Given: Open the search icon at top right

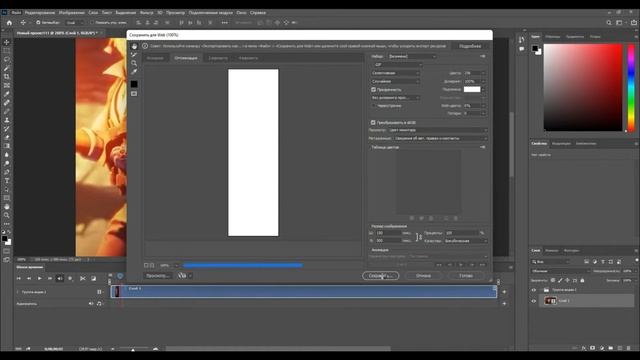Looking at the screenshot, I should point(609,22).
